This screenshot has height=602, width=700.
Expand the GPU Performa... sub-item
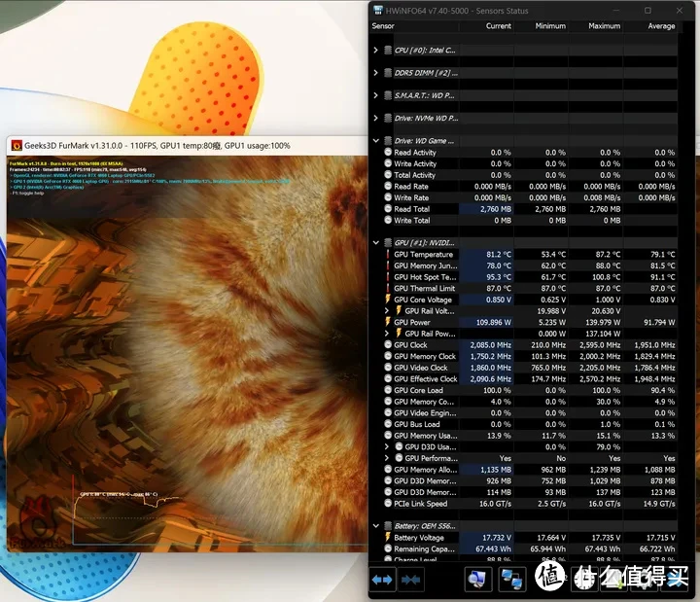(x=387, y=458)
